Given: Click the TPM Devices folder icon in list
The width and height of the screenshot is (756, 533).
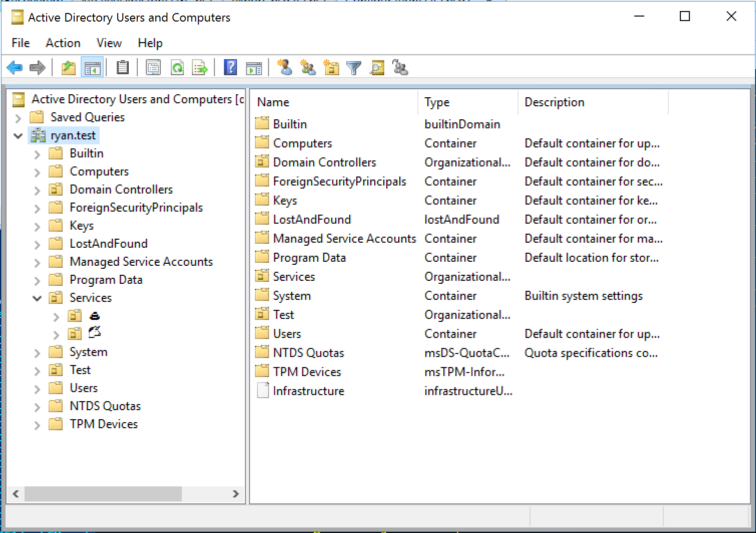Looking at the screenshot, I should coord(262,371).
